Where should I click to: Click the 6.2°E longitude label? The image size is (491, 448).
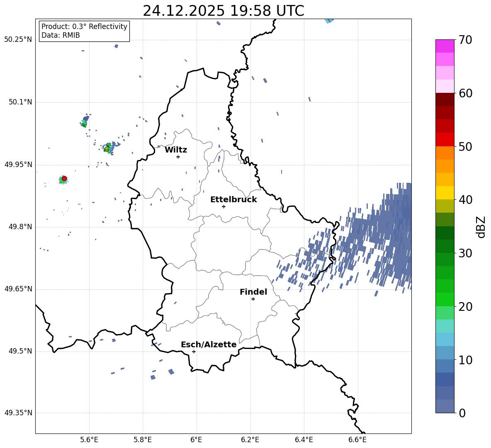point(250,440)
